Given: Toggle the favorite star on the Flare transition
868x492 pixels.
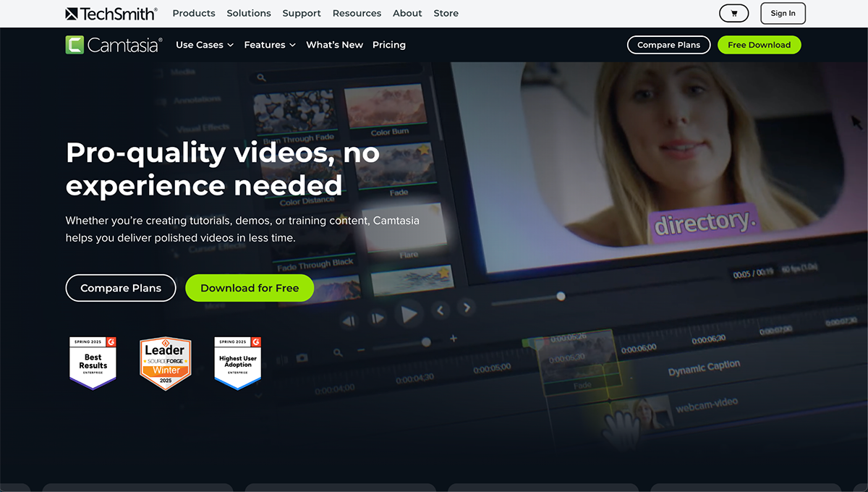Looking at the screenshot, I should 434,210.
